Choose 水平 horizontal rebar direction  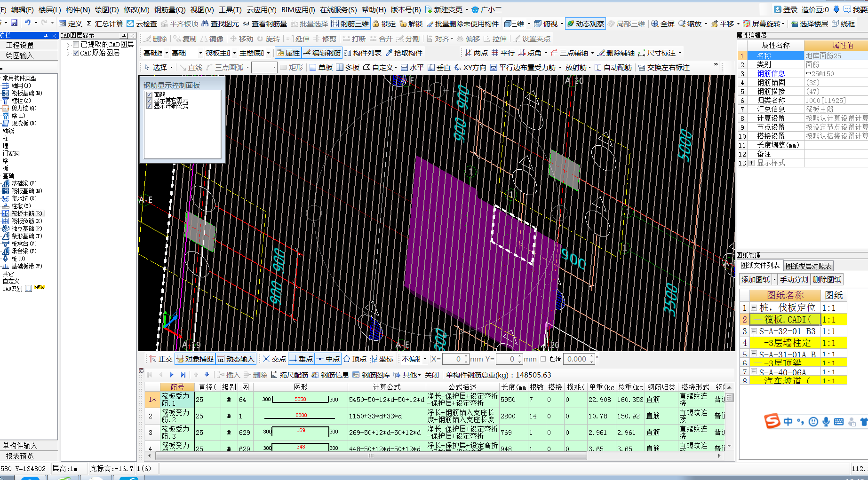(412, 67)
